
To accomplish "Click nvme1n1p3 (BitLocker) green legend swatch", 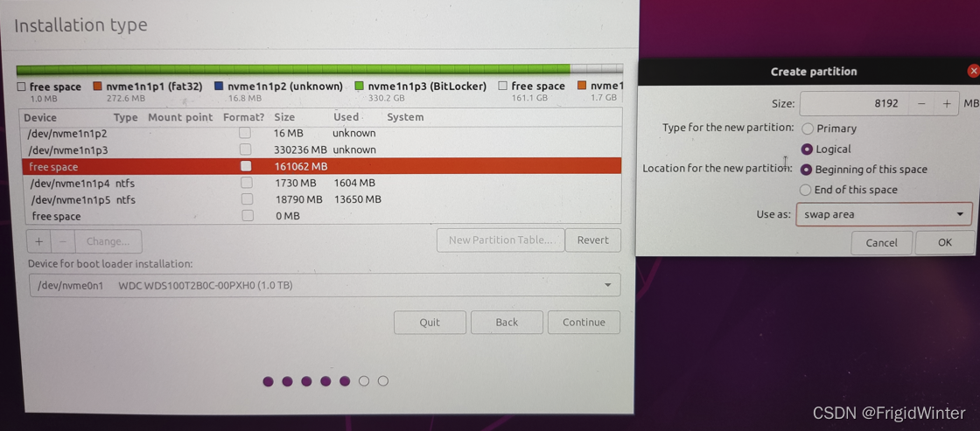I will pyautogui.click(x=359, y=87).
